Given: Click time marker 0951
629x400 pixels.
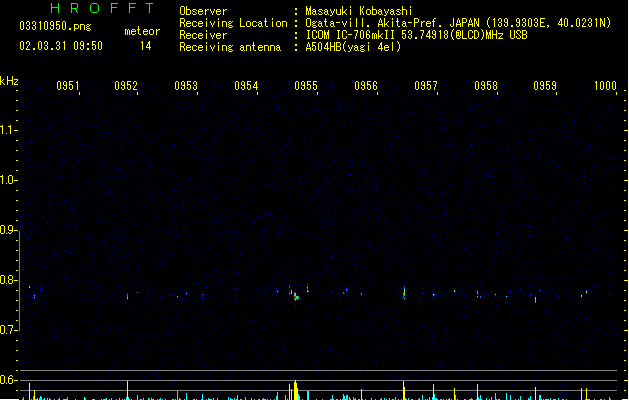Looking at the screenshot, I should (x=67, y=86).
